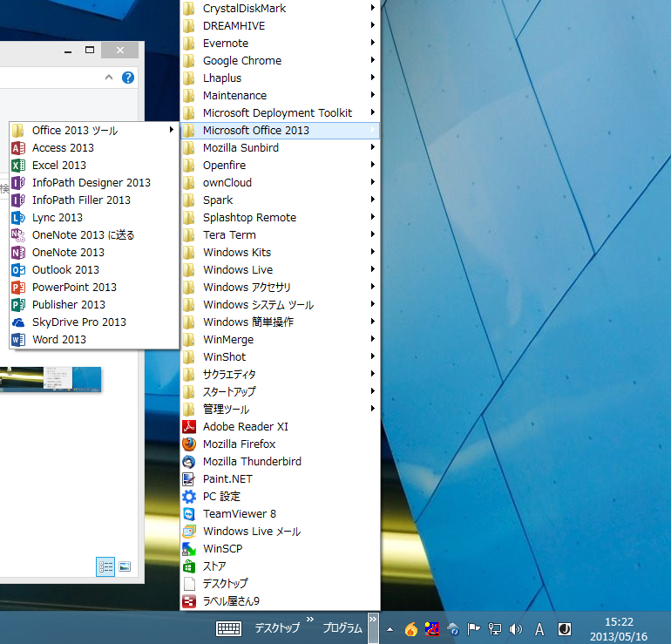The width and height of the screenshot is (671, 644).
Task: Launch WinSCP
Action: click(281, 549)
